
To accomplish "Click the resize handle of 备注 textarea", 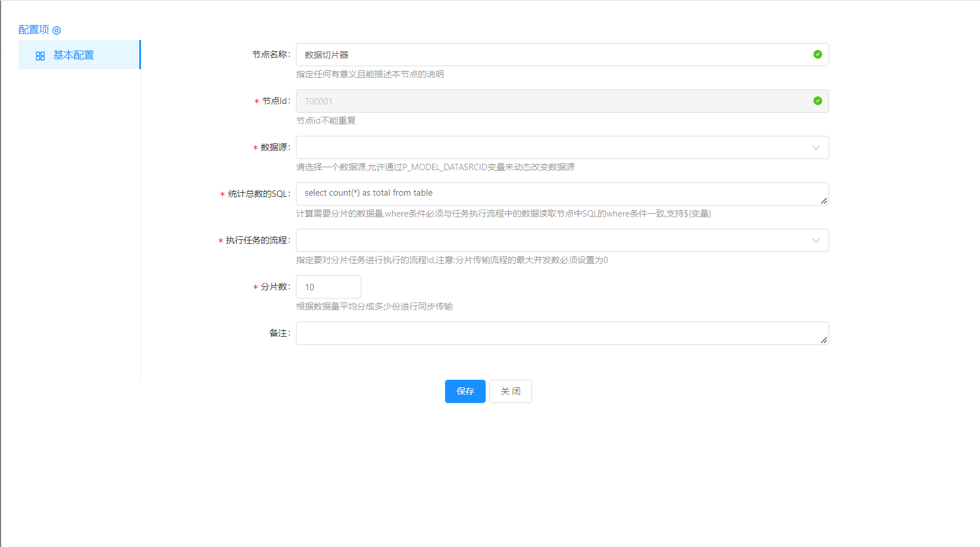I will pyautogui.click(x=824, y=340).
